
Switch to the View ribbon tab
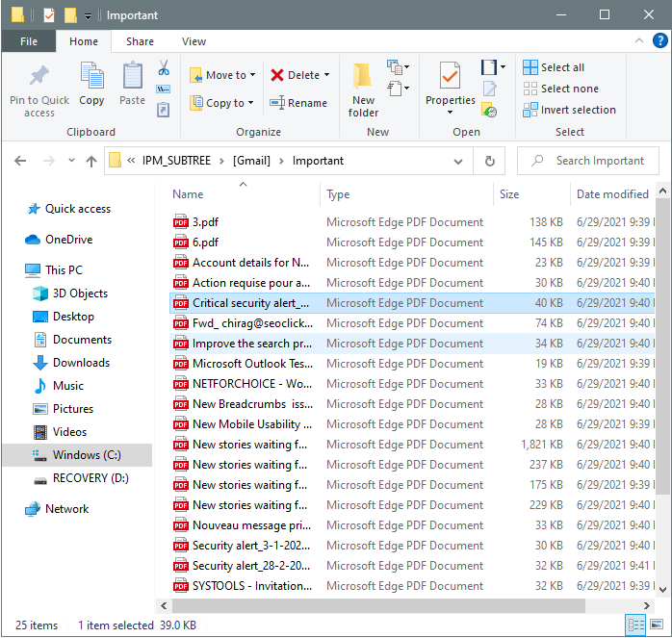[x=194, y=41]
